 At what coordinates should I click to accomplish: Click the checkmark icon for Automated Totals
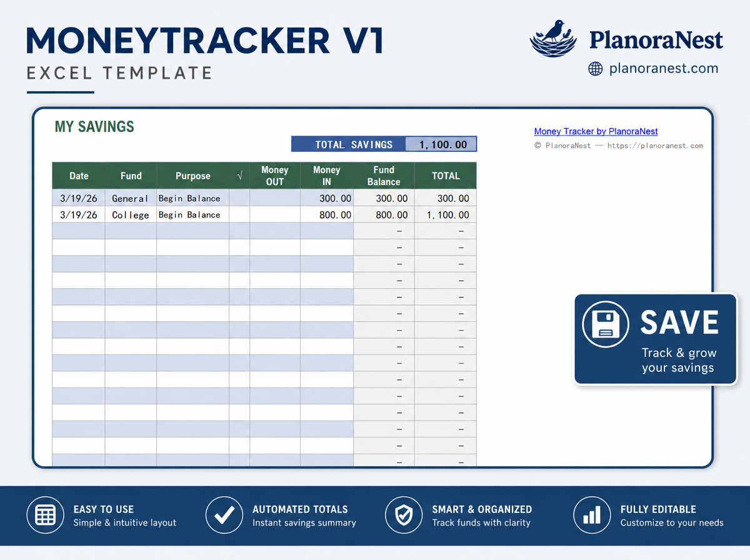pyautogui.click(x=225, y=516)
